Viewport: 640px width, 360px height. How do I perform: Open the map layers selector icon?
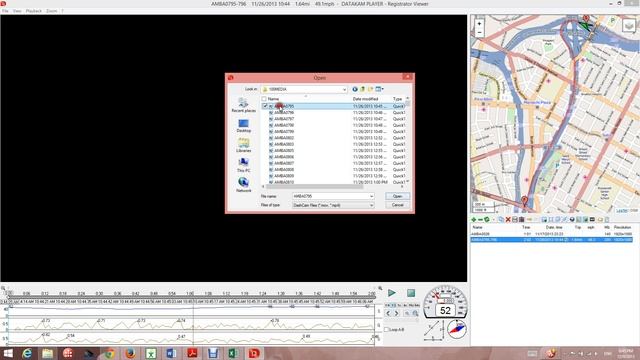(629, 26)
